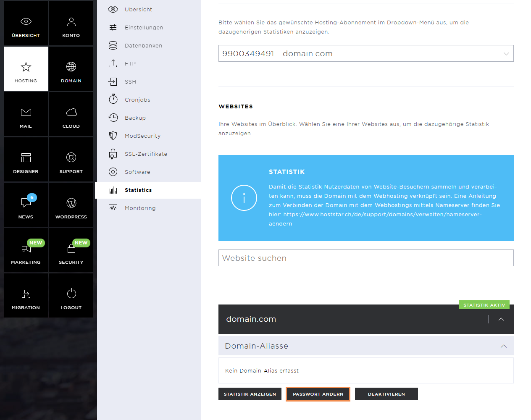Click into Website suchen search field
531x420 pixels.
coord(366,258)
